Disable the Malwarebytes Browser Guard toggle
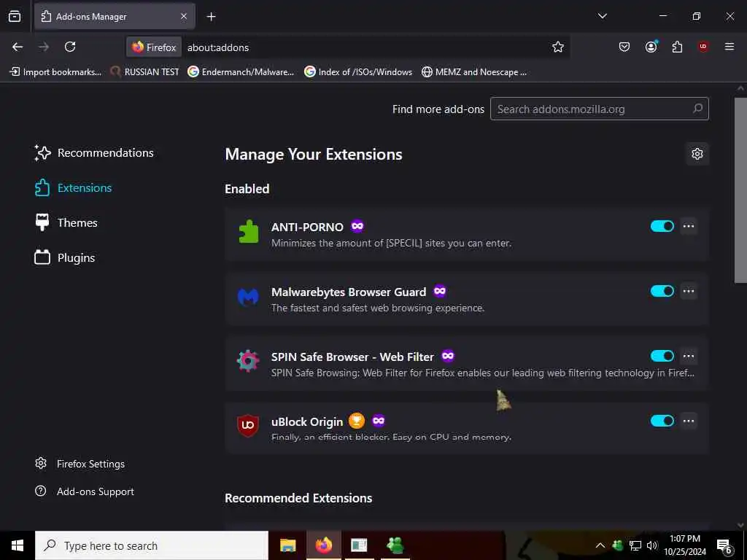 click(662, 291)
